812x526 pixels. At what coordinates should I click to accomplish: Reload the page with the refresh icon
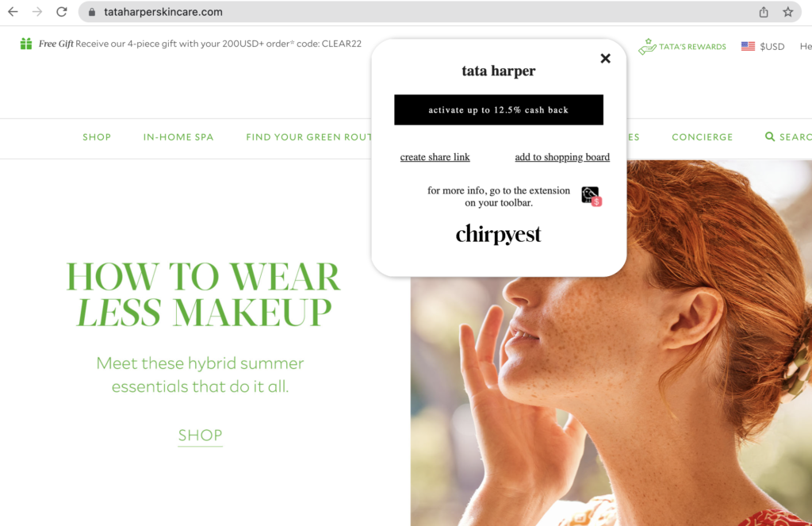[62, 12]
